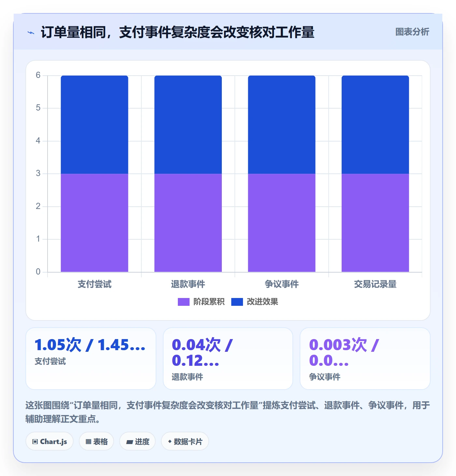Open the 1.05次 / 1.45… data card value

pos(90,345)
